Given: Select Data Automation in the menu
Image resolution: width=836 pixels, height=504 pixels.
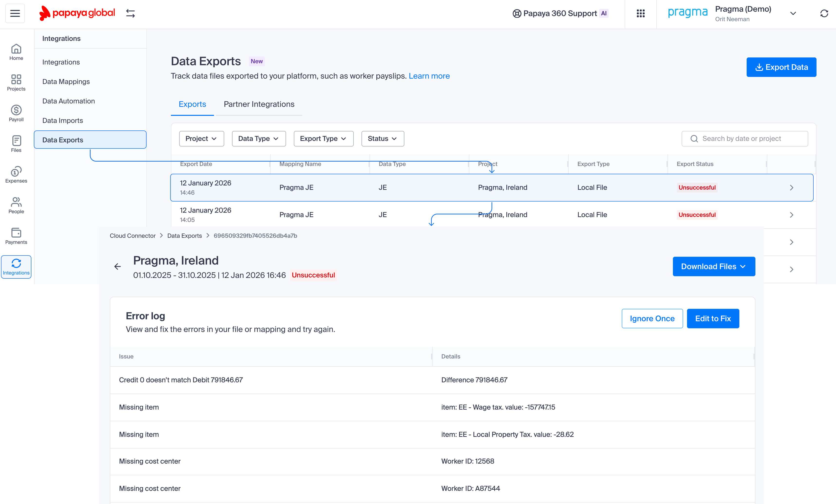Looking at the screenshot, I should tap(68, 101).
